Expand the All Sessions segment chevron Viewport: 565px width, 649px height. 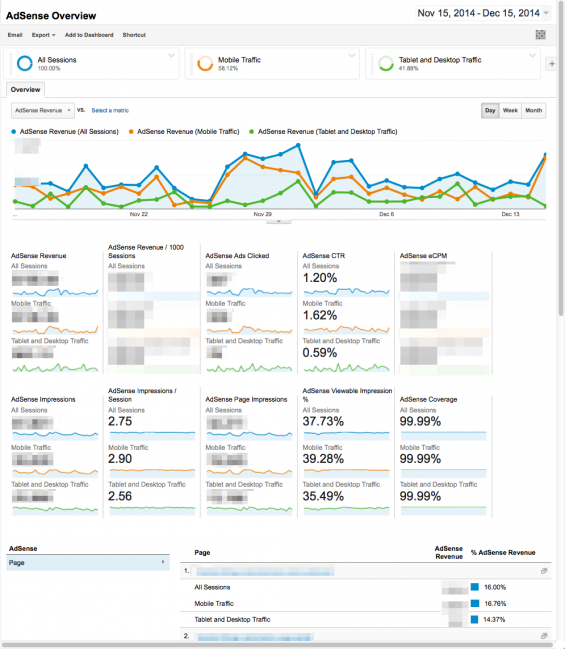click(x=171, y=55)
